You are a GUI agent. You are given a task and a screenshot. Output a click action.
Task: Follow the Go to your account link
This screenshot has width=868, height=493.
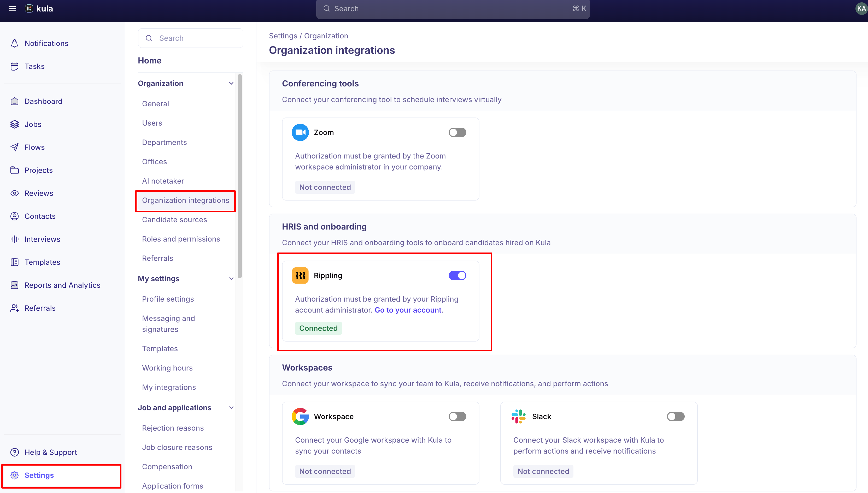coord(408,310)
